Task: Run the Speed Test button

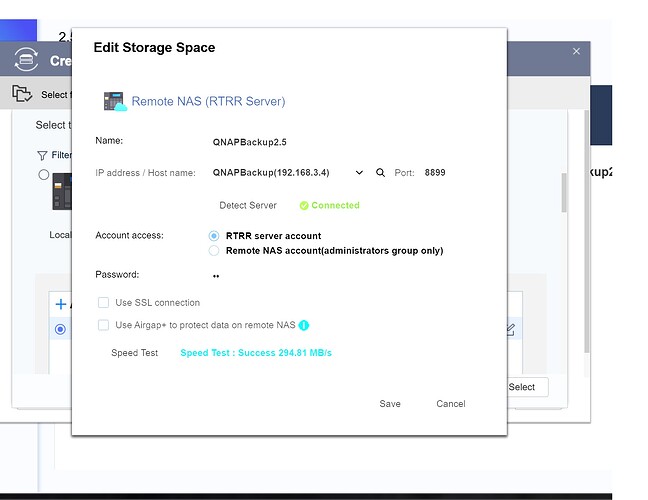Action: 134,353
